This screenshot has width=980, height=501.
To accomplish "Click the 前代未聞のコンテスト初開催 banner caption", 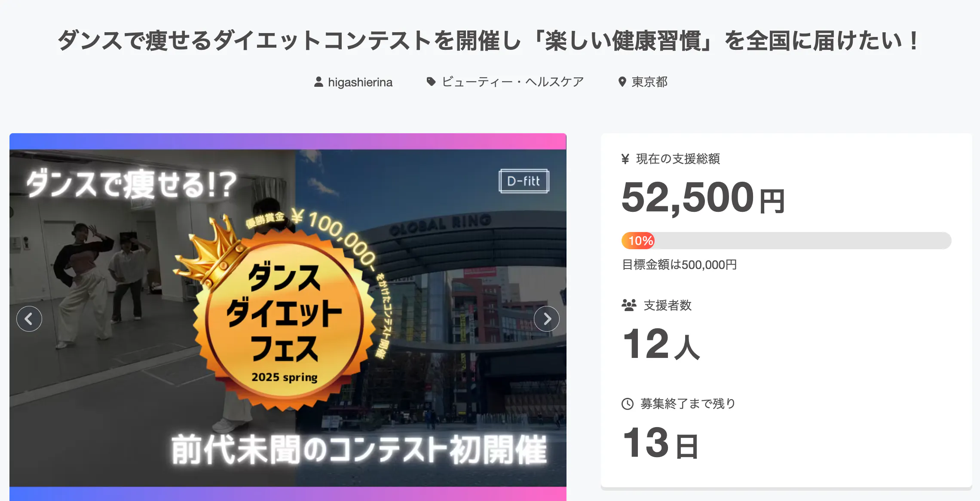I will [x=359, y=450].
